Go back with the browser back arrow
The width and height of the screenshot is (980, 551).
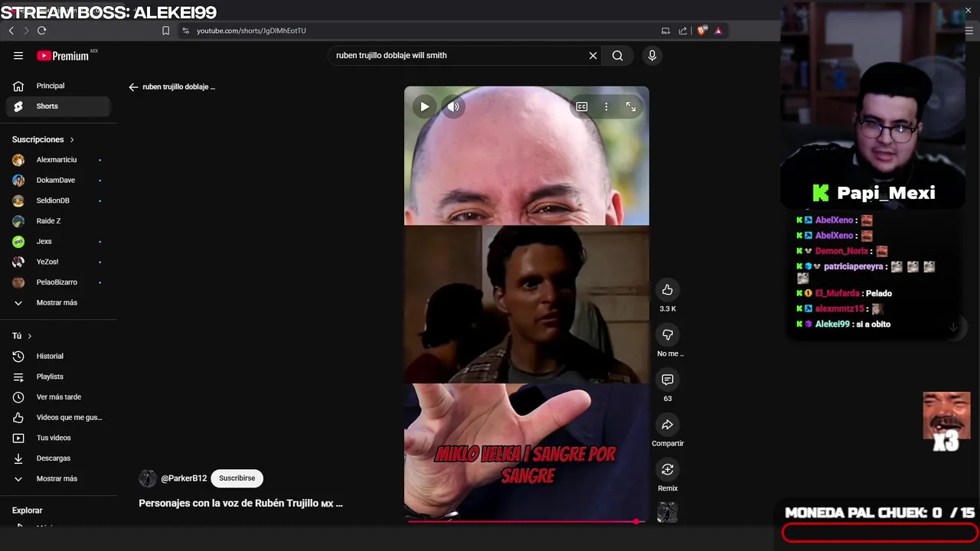point(11,31)
